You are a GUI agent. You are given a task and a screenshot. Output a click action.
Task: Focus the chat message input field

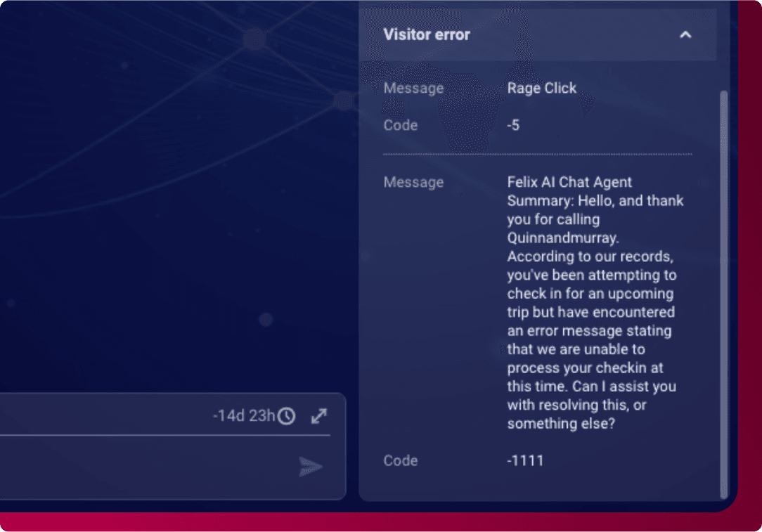141,467
